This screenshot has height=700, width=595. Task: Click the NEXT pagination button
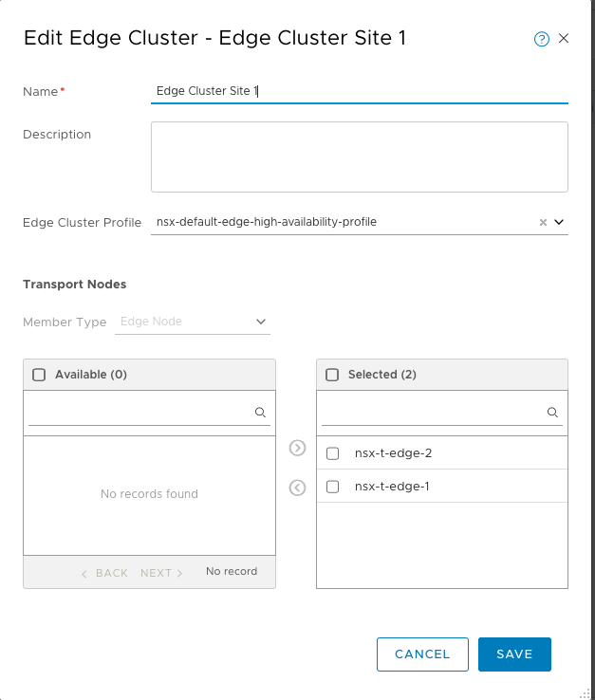(161, 573)
